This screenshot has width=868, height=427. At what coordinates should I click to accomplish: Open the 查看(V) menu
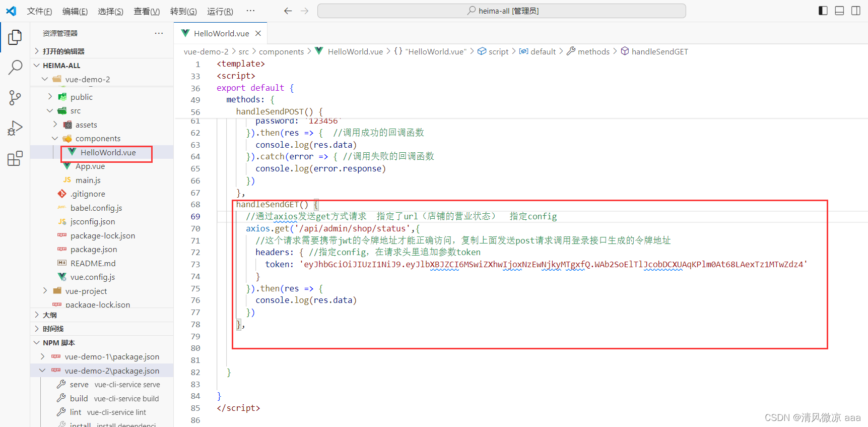coord(147,11)
